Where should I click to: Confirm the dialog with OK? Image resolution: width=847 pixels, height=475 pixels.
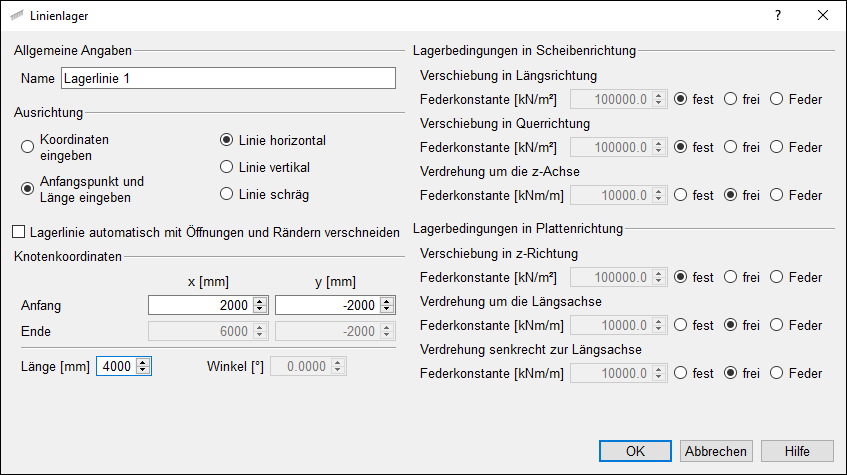click(635, 451)
